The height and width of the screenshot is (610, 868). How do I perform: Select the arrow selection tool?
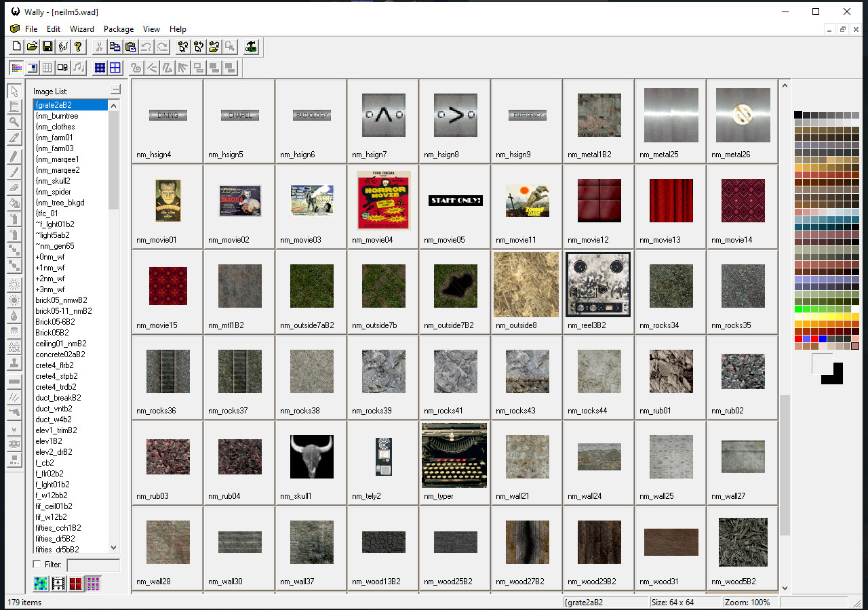[15, 90]
